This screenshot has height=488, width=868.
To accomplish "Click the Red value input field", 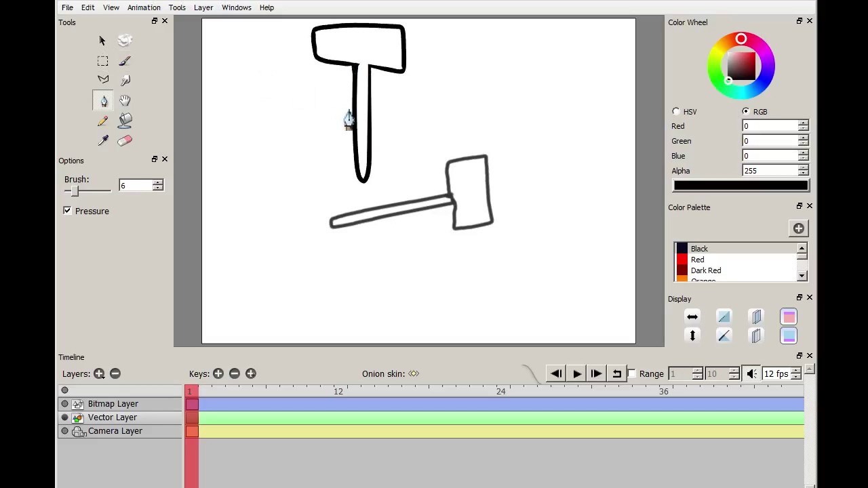I will pos(770,126).
